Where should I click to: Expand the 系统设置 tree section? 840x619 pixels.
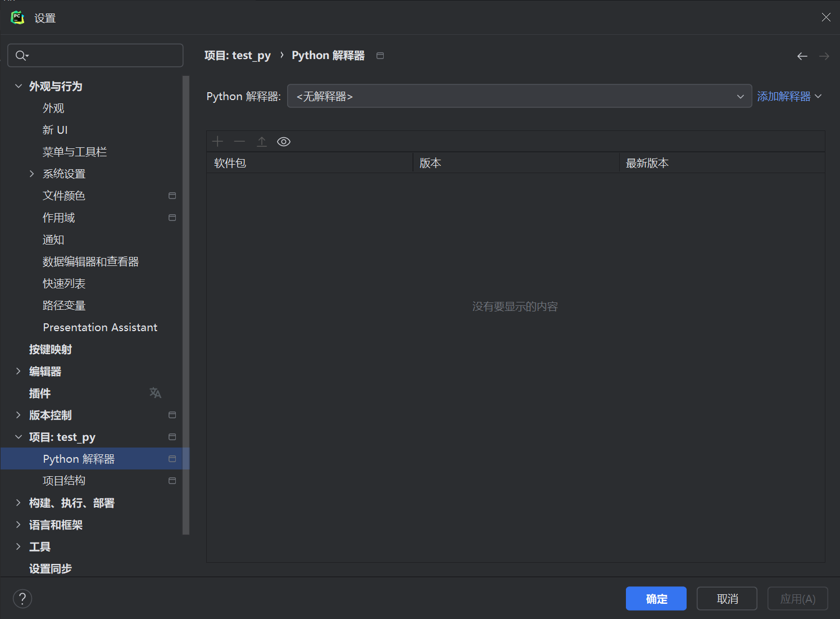31,173
